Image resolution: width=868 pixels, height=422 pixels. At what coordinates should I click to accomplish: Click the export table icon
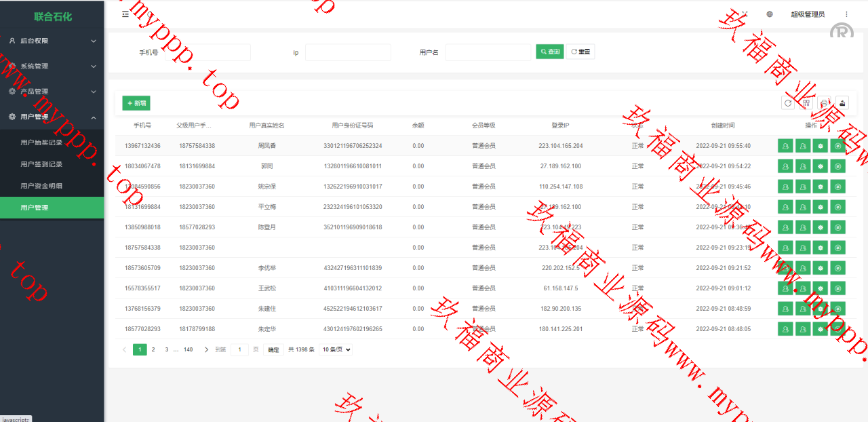pyautogui.click(x=842, y=103)
